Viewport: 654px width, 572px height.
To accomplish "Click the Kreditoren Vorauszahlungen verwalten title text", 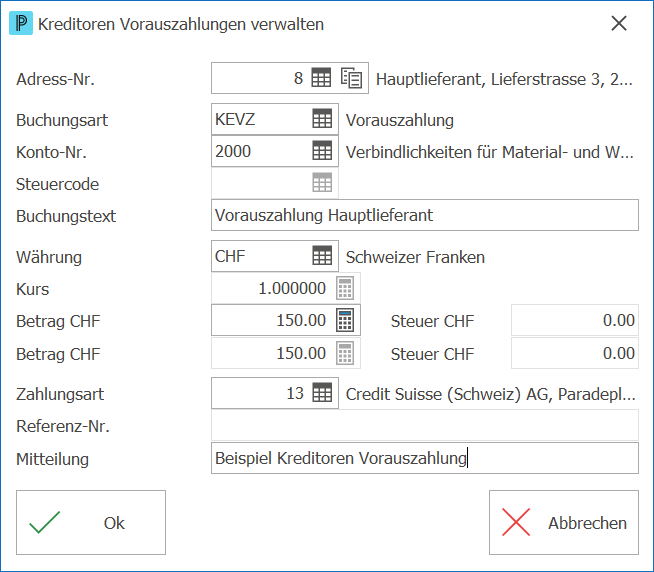I will click(x=181, y=24).
